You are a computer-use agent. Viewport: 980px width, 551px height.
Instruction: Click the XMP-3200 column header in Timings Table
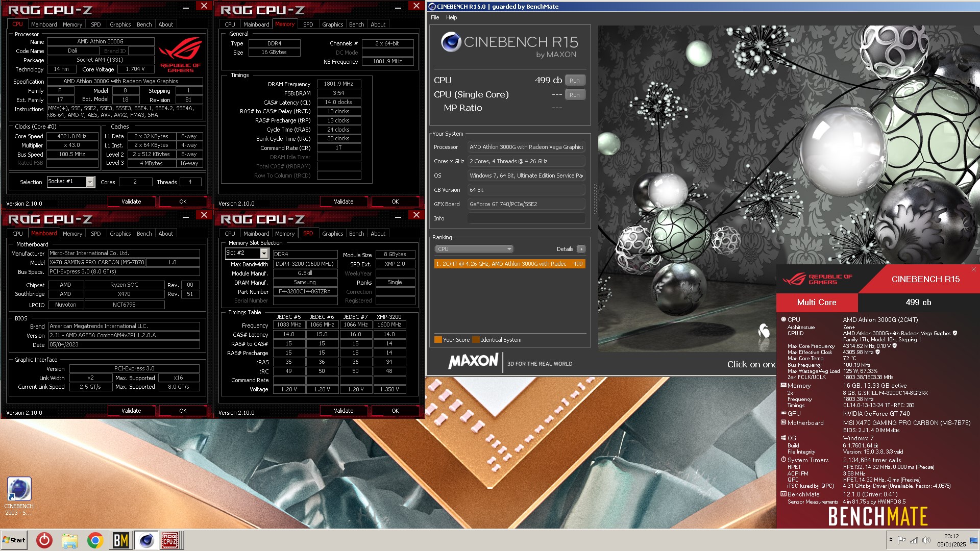(x=389, y=317)
